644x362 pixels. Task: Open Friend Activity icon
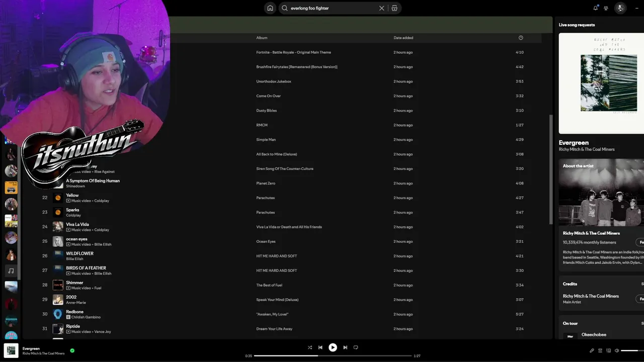[x=606, y=8]
